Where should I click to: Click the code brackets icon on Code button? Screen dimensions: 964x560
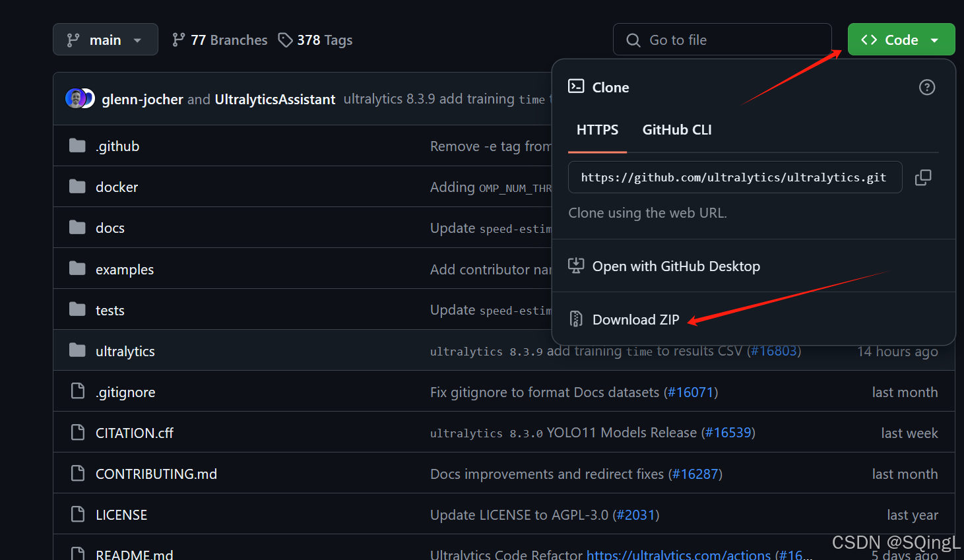(869, 40)
